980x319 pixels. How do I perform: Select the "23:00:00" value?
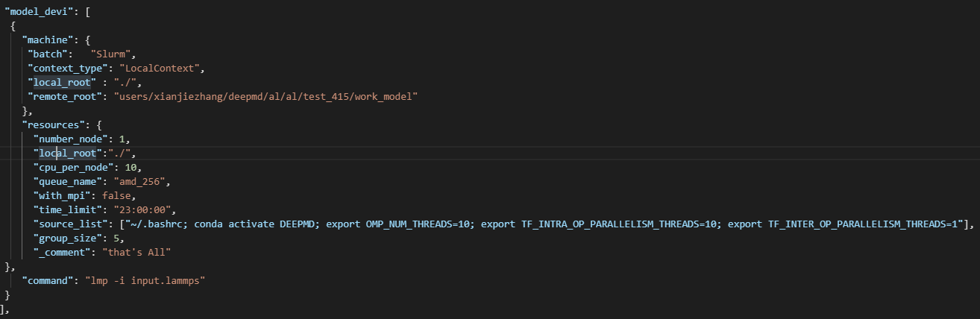click(x=142, y=209)
